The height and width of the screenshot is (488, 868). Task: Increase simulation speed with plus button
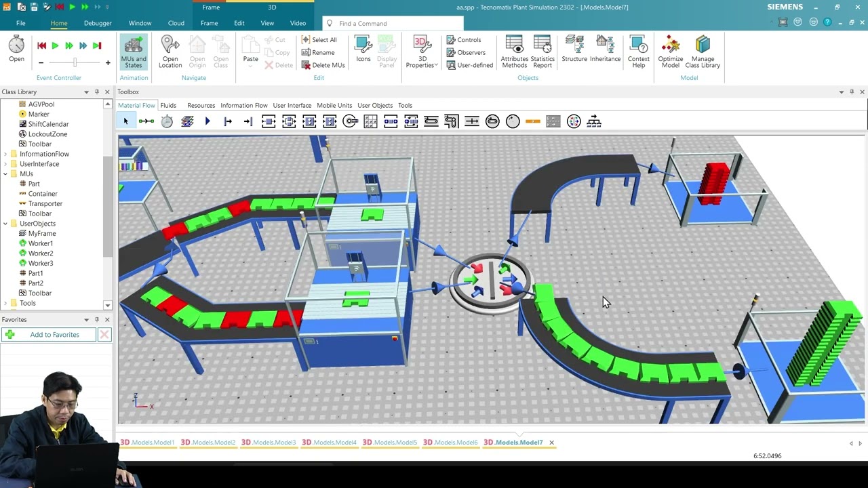pyautogui.click(x=107, y=63)
